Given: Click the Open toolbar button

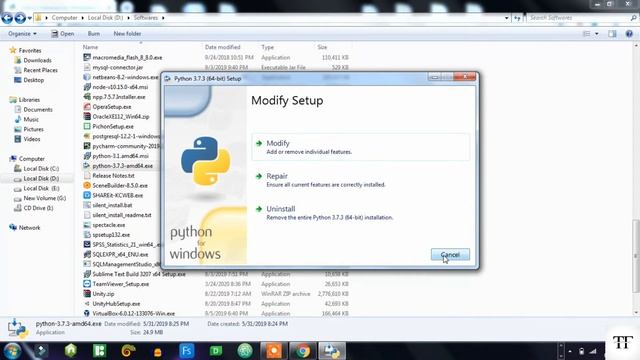Looking at the screenshot, I should [62, 34].
